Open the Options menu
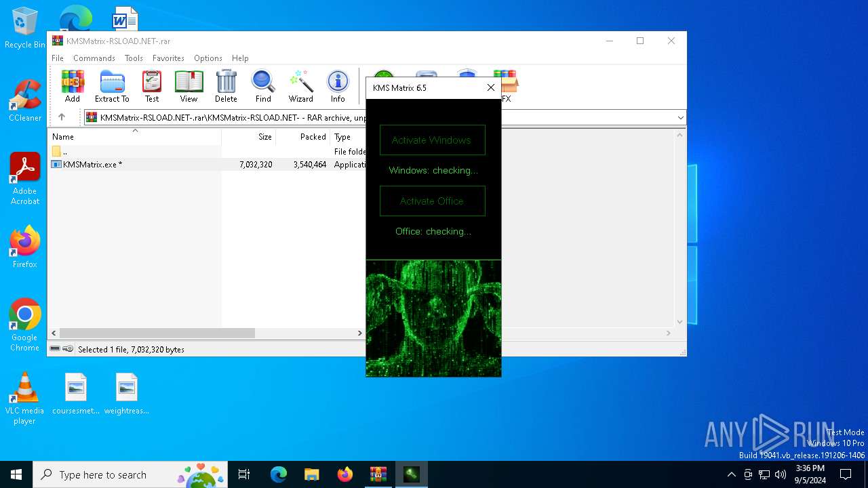This screenshot has width=868, height=488. pyautogui.click(x=208, y=58)
